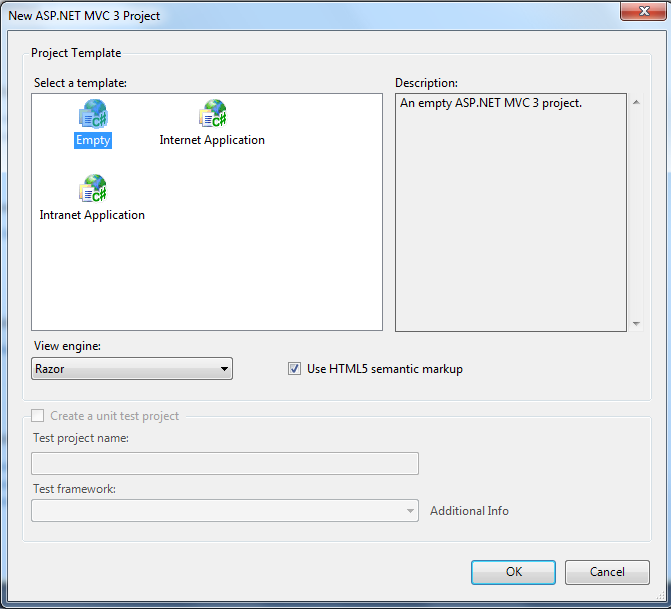This screenshot has width=671, height=609.
Task: Click the Internet Application label
Action: (x=212, y=140)
